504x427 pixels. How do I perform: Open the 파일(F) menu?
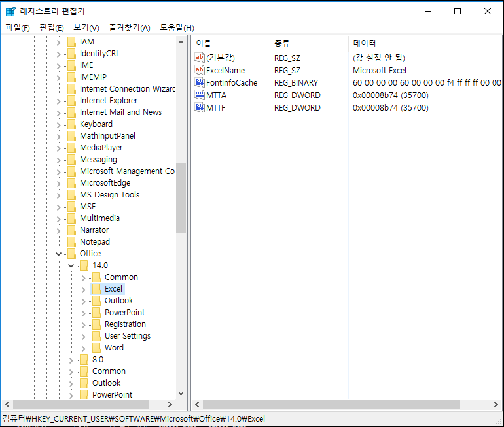click(x=18, y=28)
